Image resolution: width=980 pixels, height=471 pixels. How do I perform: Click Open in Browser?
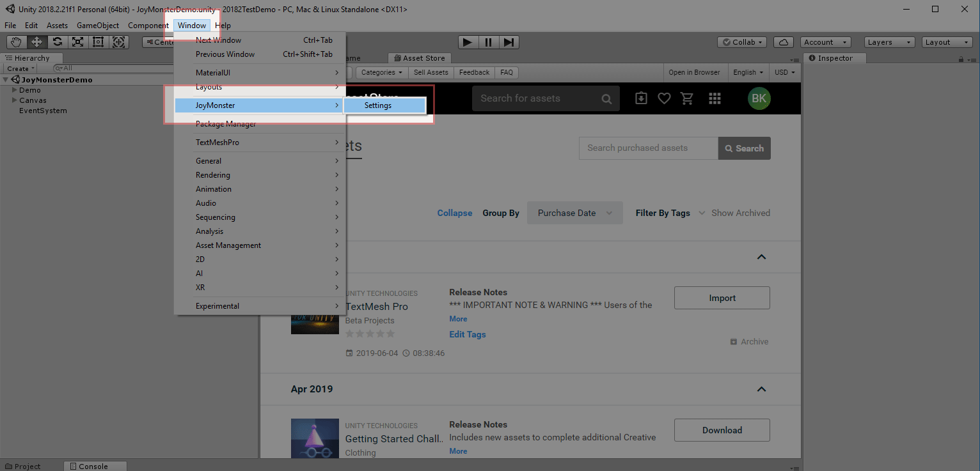(x=694, y=72)
